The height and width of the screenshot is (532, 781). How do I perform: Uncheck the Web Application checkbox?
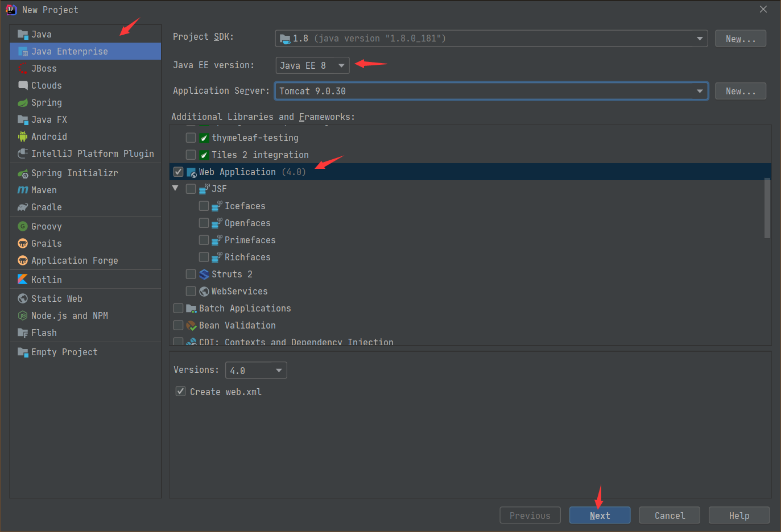178,172
